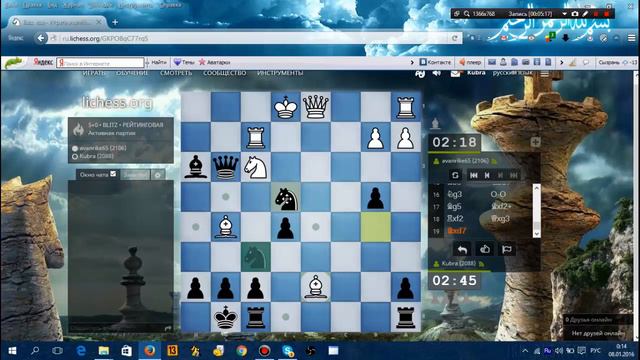
Task: Show hidden system tray icons
Action: (x=525, y=351)
